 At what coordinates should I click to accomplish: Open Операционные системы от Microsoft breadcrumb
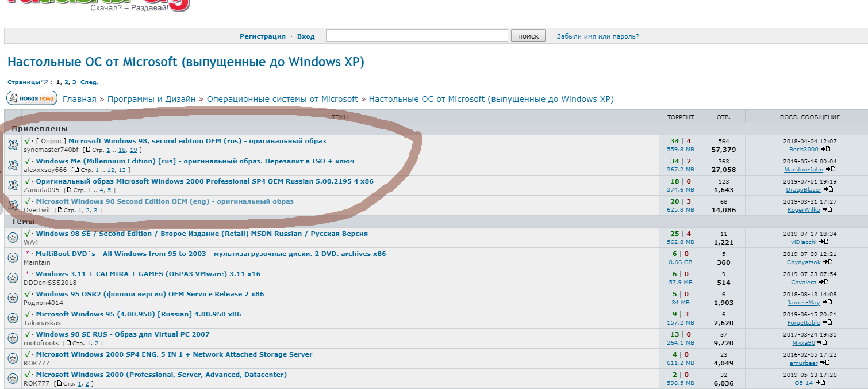point(282,99)
